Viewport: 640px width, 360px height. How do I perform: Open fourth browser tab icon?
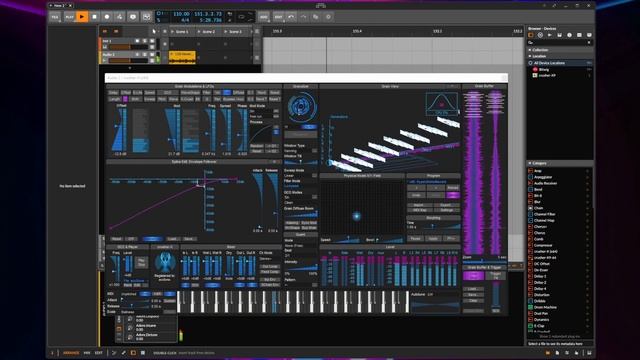click(560, 35)
